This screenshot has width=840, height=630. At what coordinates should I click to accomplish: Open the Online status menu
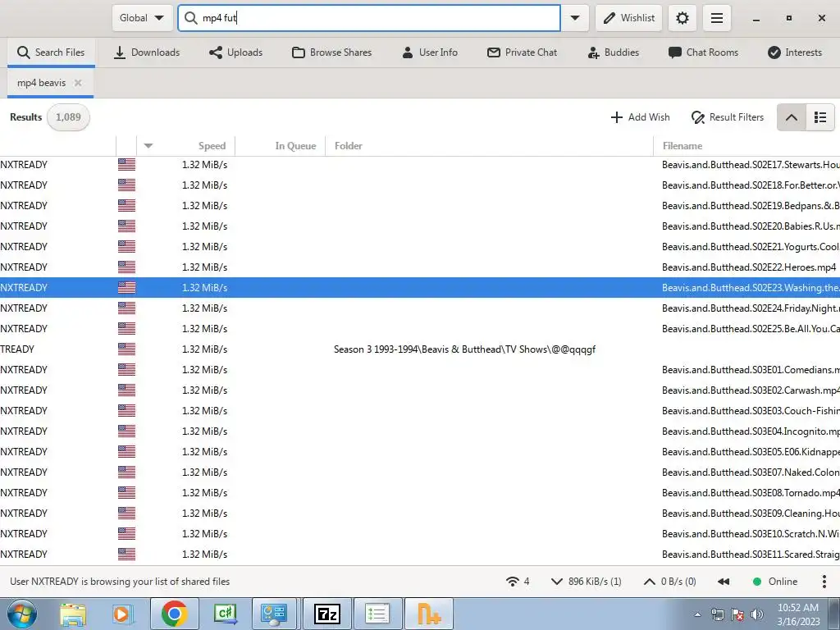[774, 582]
